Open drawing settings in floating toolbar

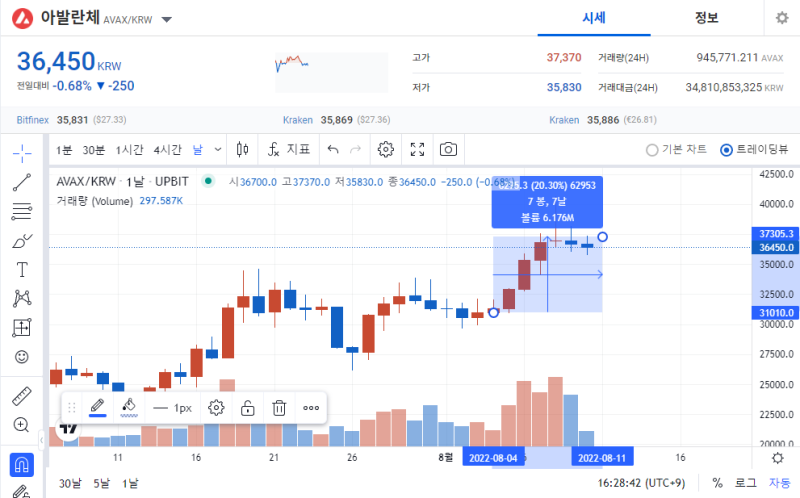216,408
